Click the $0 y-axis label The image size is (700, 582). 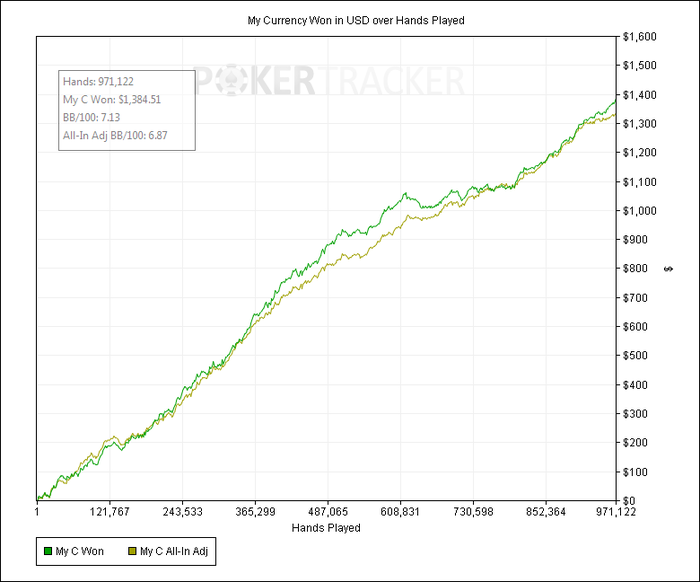tap(629, 501)
